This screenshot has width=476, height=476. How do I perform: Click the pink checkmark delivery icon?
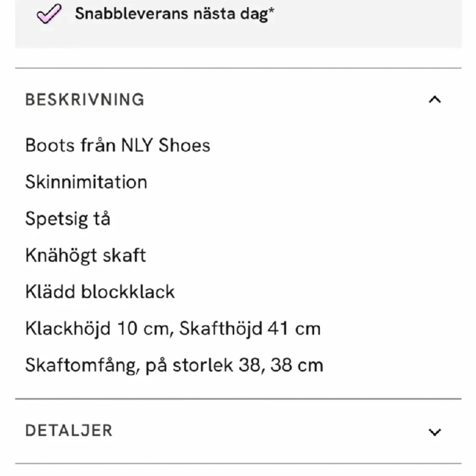click(47, 14)
